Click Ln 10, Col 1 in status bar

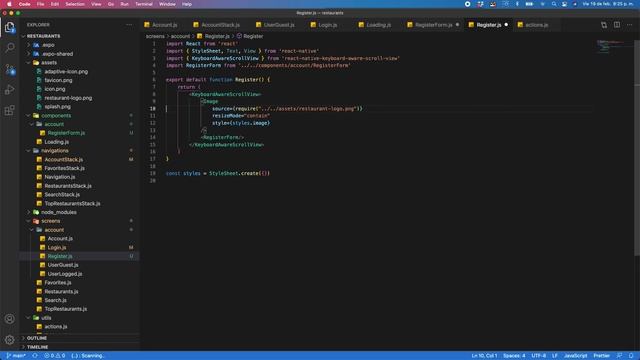point(484,356)
